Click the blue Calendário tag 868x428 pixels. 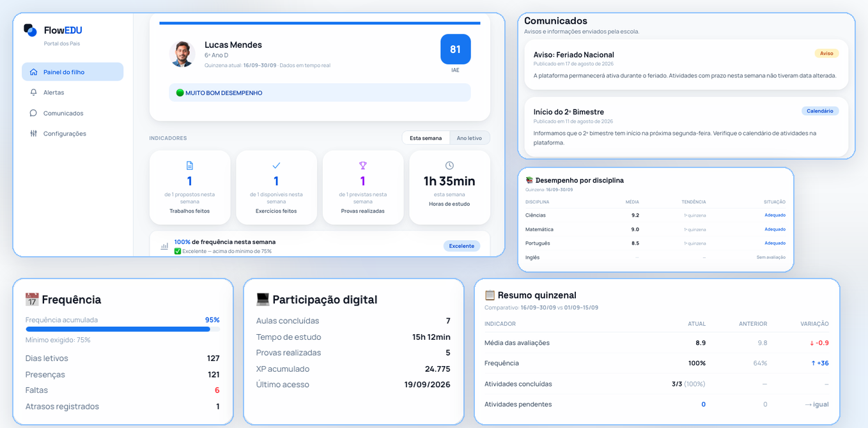point(820,111)
